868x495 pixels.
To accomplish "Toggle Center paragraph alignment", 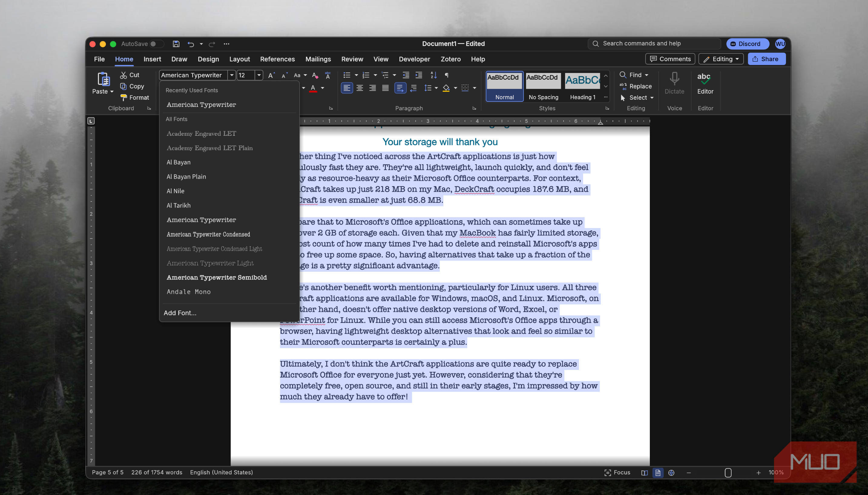I will click(x=360, y=88).
